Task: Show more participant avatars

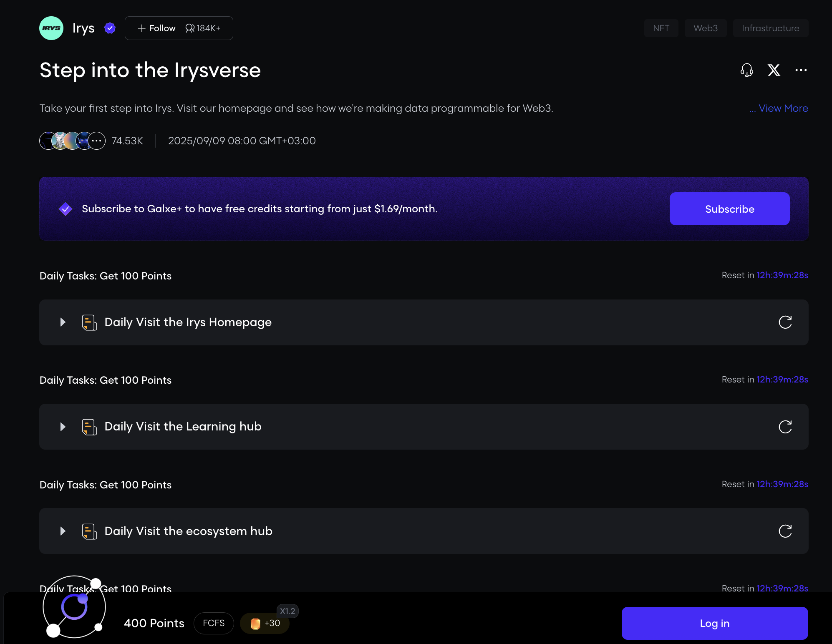Action: coord(97,141)
